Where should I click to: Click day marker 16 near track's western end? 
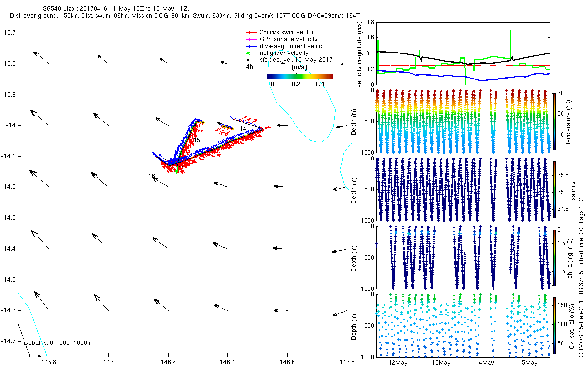pos(152,176)
